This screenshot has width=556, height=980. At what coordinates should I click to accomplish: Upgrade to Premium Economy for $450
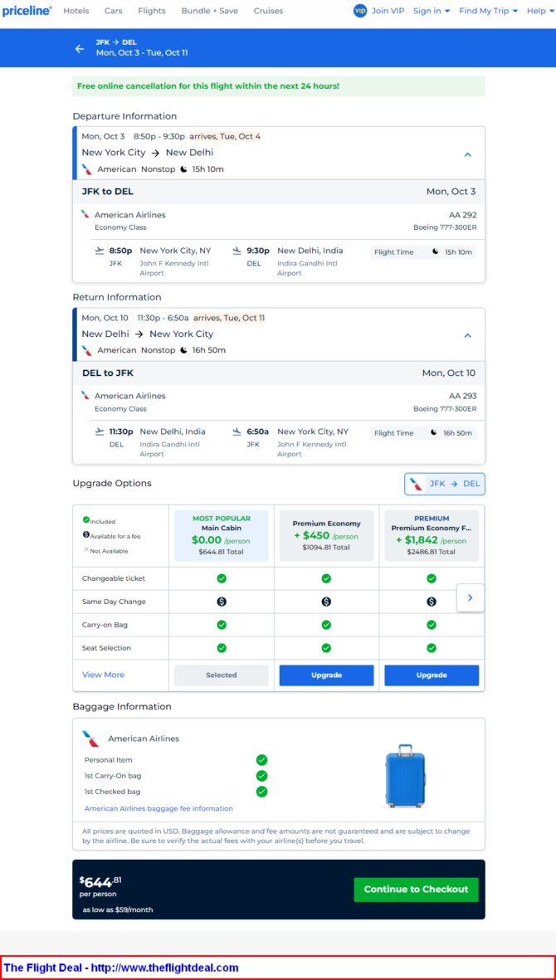326,675
